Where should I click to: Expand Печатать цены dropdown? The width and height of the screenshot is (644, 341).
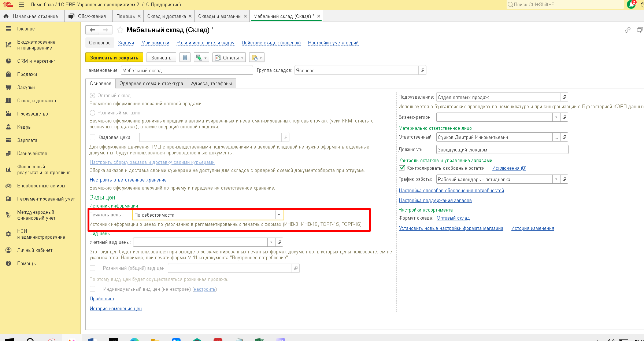coord(279,215)
